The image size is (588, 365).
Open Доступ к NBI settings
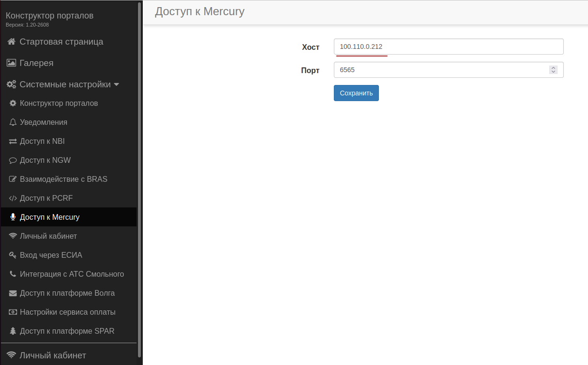click(x=42, y=141)
